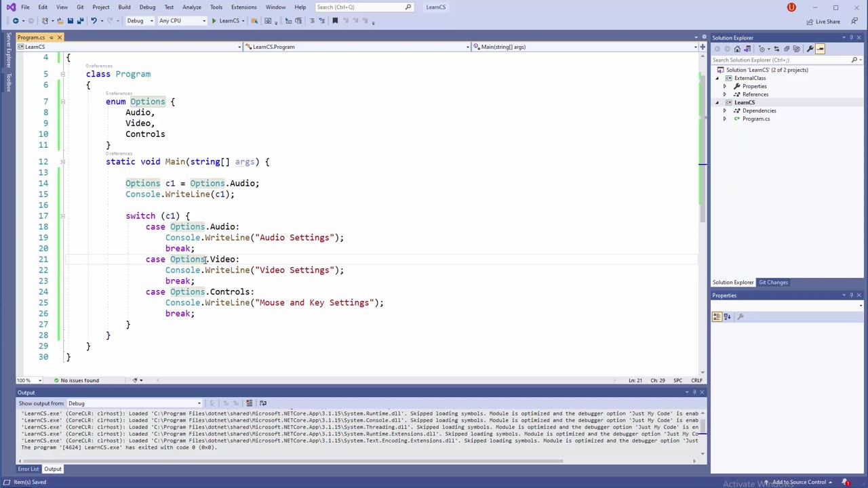This screenshot has height=488, width=868.
Task: Close the Program.cs tab
Action: click(59, 37)
